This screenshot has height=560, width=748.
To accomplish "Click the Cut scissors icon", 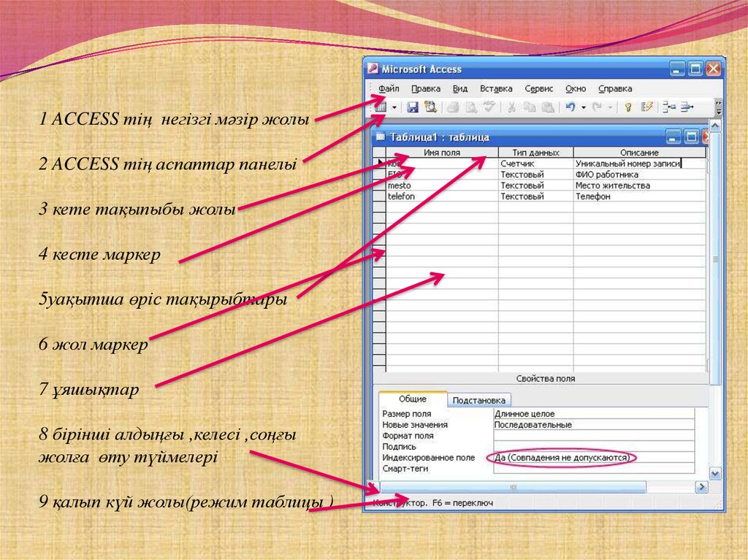I will 511,108.
